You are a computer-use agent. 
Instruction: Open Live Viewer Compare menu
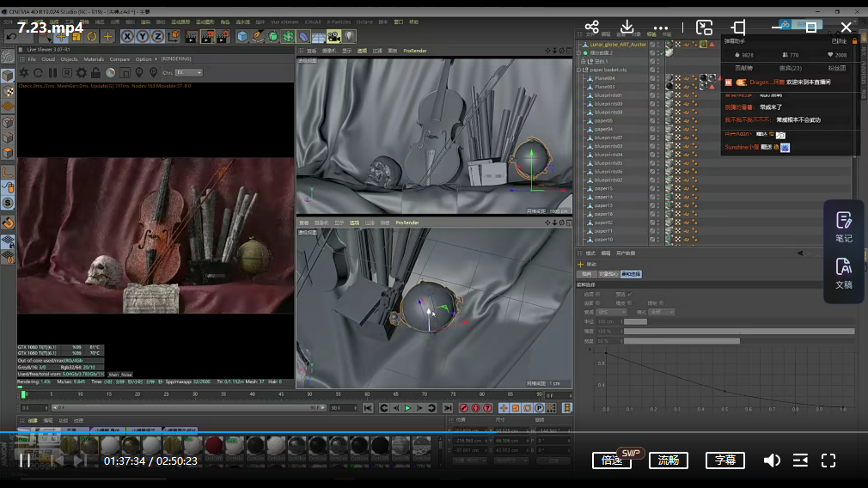[x=119, y=59]
